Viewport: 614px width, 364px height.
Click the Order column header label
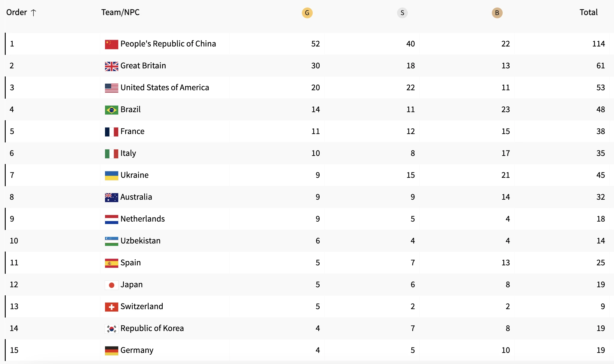(x=17, y=12)
